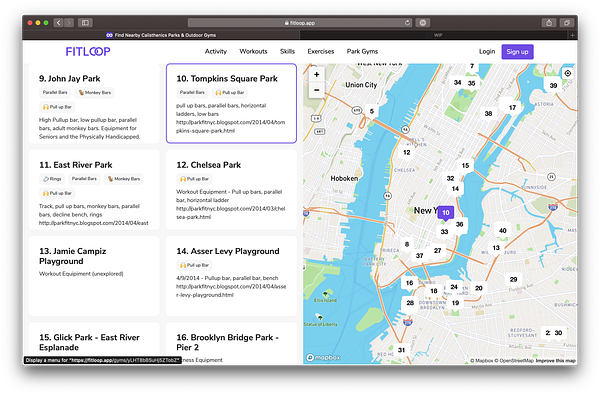Viewport: 600px width, 395px height.
Task: Click the Sign up button
Action: pyautogui.click(x=517, y=52)
